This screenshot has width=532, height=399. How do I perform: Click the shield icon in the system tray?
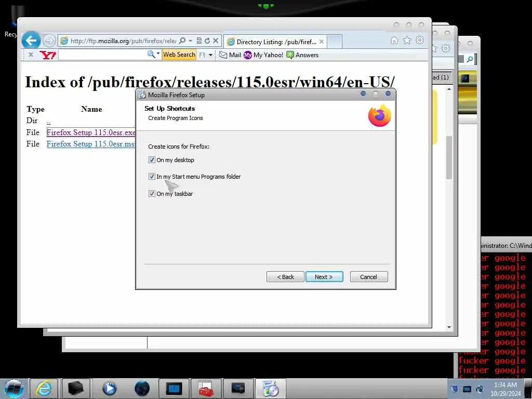tap(455, 389)
